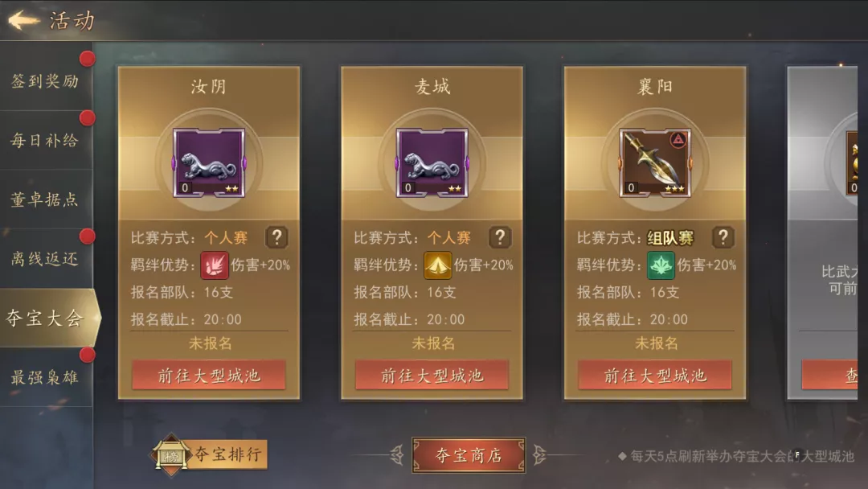Click 前往大型城池 button under 汝阴
This screenshot has height=489, width=868.
(209, 376)
